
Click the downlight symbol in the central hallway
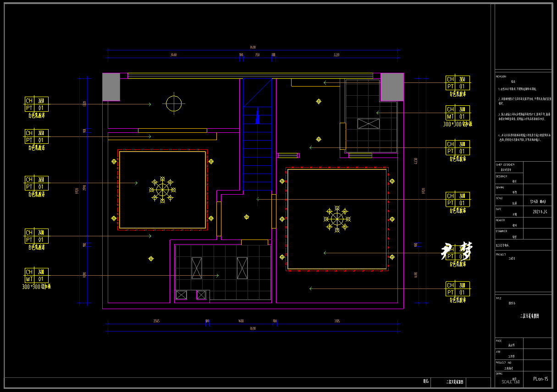tap(247, 217)
